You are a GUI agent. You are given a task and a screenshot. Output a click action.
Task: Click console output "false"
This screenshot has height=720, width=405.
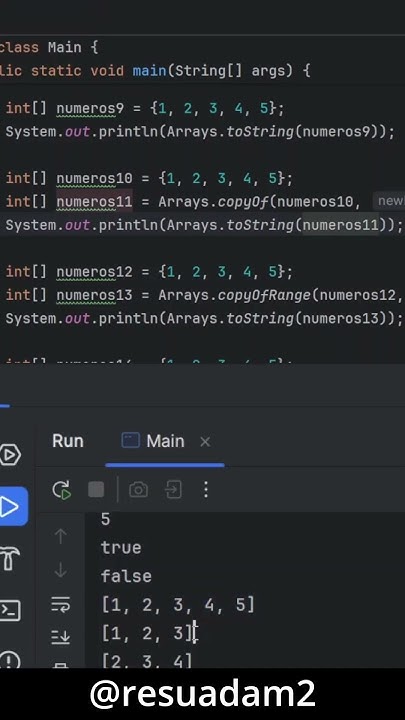(x=126, y=576)
